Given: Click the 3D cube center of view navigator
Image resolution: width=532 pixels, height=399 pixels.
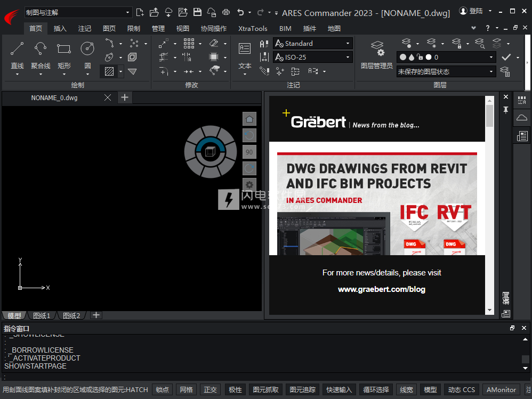Looking at the screenshot, I should coord(211,151).
